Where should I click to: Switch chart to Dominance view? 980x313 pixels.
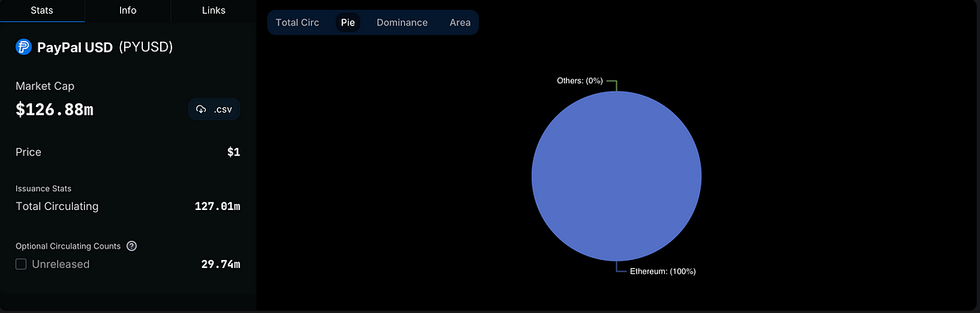pos(402,23)
